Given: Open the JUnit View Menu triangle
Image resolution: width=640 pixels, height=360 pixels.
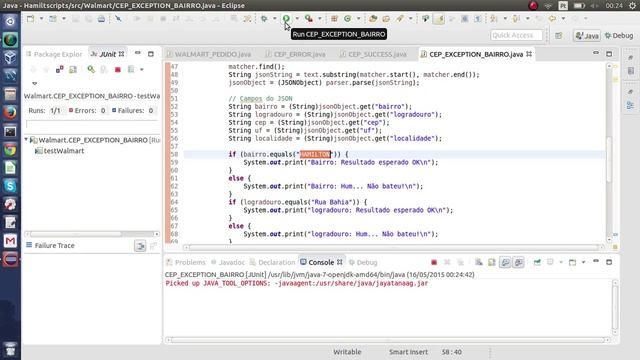Looking at the screenshot, I should click(35, 83).
